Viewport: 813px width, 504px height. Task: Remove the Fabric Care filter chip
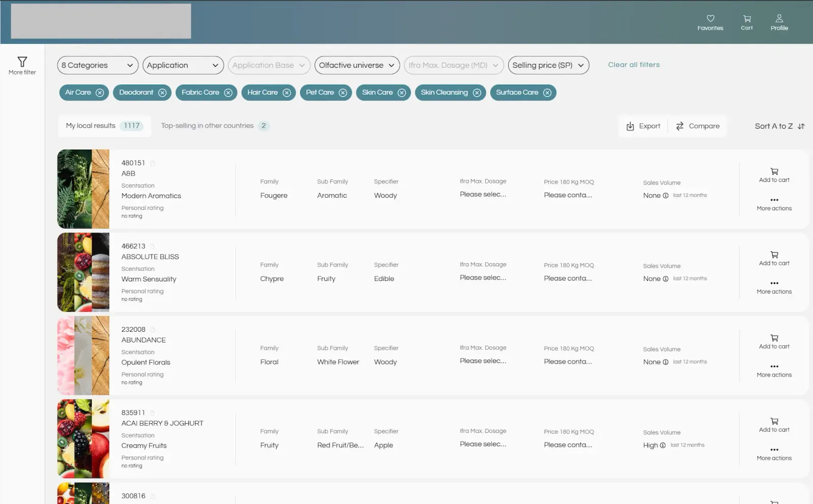pos(228,92)
